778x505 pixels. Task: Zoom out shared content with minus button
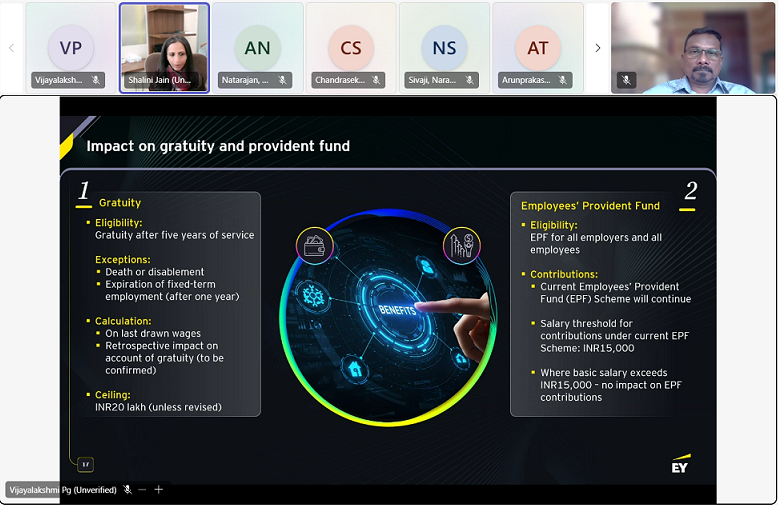tap(142, 490)
